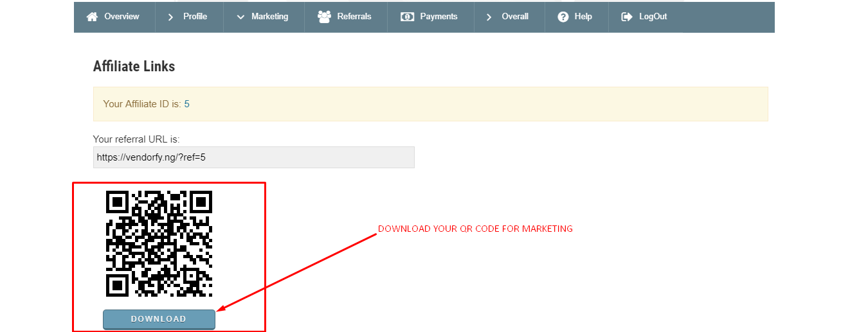Open the Overview menu item

point(114,17)
